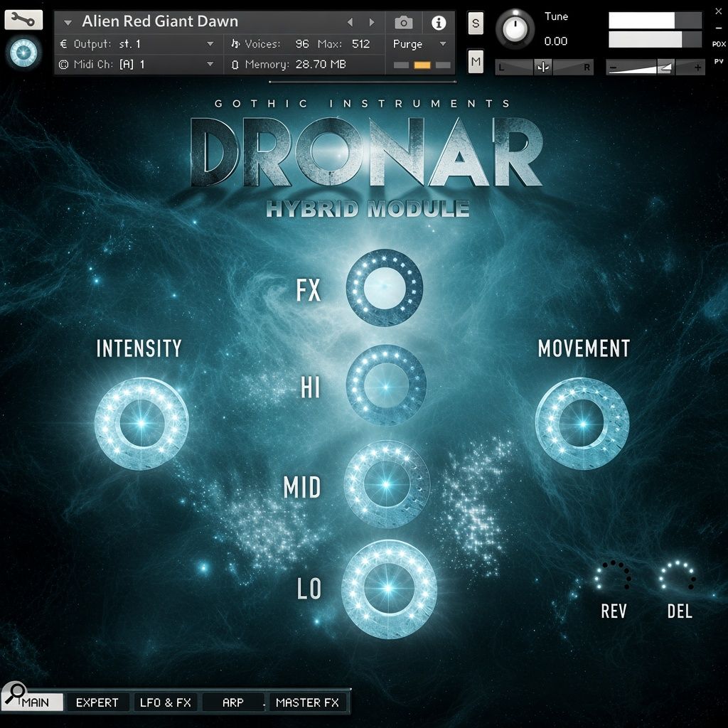
Task: Open instrument info with the i icon
Action: pyautogui.click(x=438, y=22)
